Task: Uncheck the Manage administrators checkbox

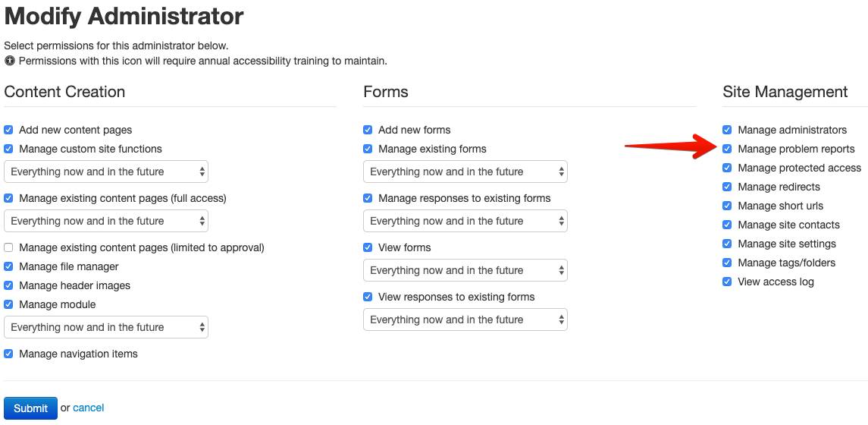Action: tap(727, 130)
